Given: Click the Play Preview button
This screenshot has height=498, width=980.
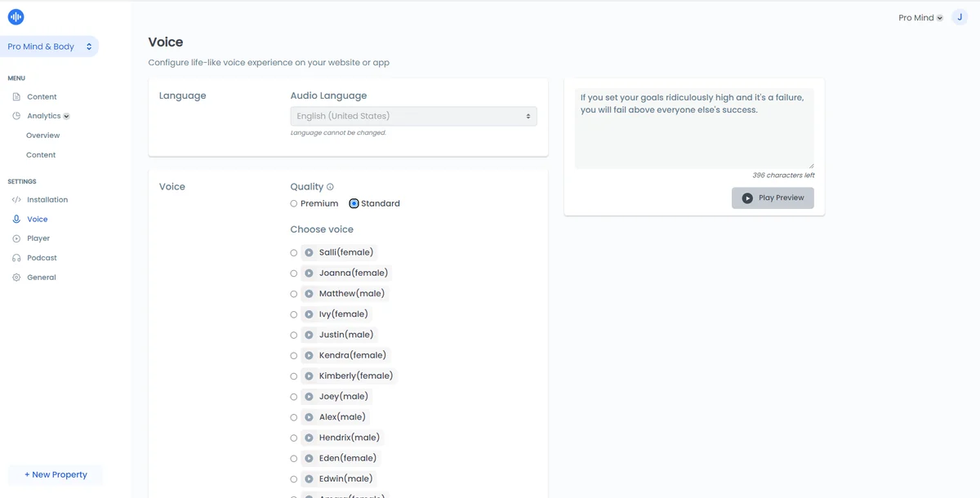Looking at the screenshot, I should (773, 198).
